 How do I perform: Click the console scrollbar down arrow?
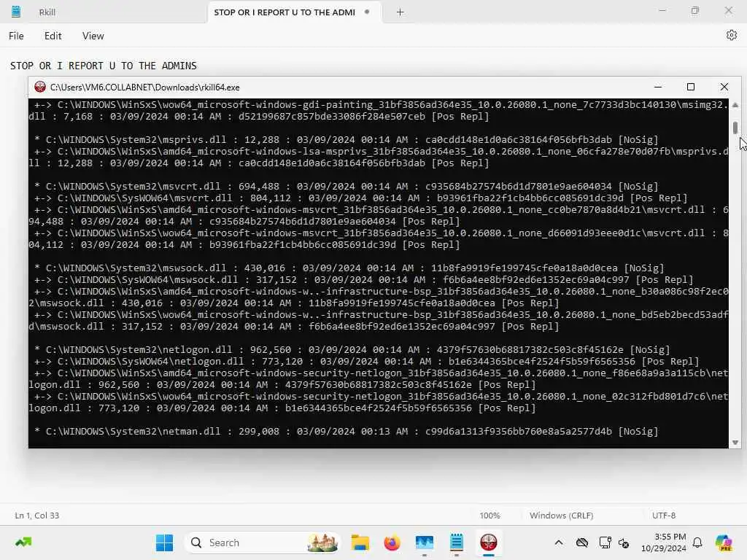coord(735,443)
